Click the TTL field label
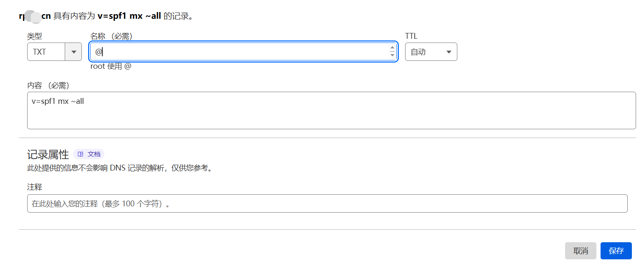The image size is (644, 266). (411, 36)
